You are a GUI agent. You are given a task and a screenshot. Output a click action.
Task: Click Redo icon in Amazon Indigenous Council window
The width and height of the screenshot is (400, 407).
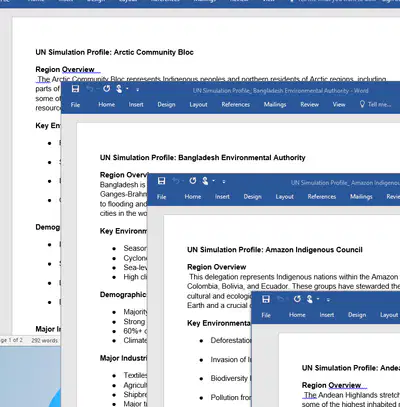(193, 181)
